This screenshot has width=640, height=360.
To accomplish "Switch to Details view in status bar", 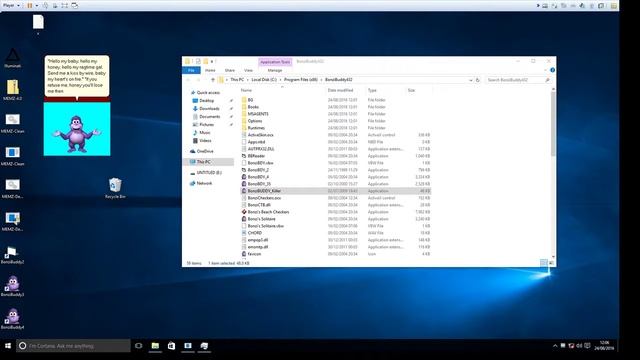I will [543, 263].
